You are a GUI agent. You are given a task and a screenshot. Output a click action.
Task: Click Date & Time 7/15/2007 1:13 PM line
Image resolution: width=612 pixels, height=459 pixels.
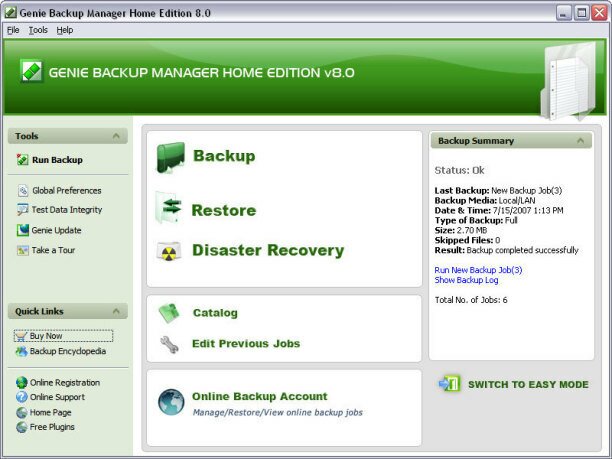coord(499,211)
